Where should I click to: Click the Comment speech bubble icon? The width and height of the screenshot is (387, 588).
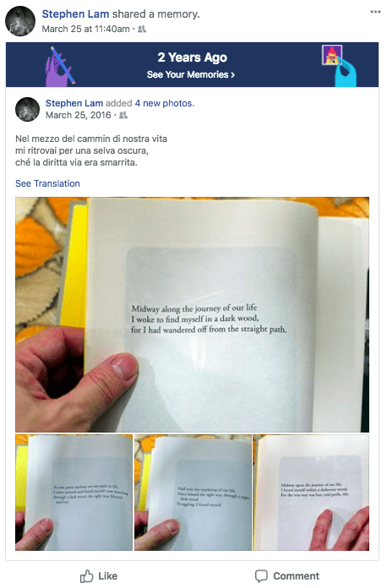261,576
